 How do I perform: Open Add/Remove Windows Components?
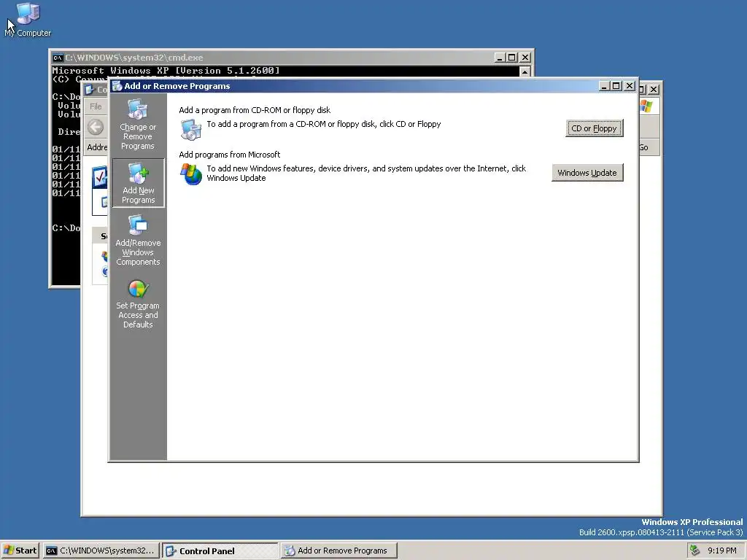pyautogui.click(x=138, y=241)
